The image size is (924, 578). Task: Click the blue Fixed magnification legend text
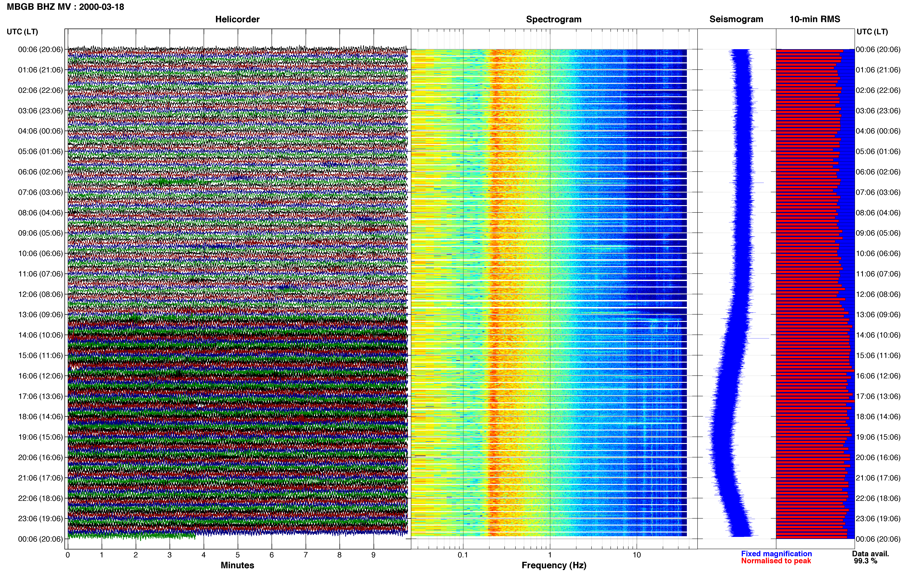point(777,554)
